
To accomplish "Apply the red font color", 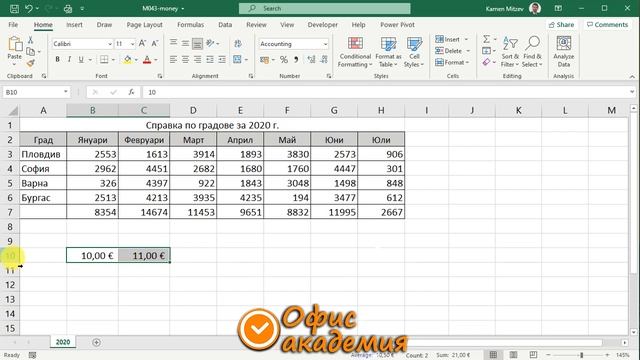I will (147, 60).
